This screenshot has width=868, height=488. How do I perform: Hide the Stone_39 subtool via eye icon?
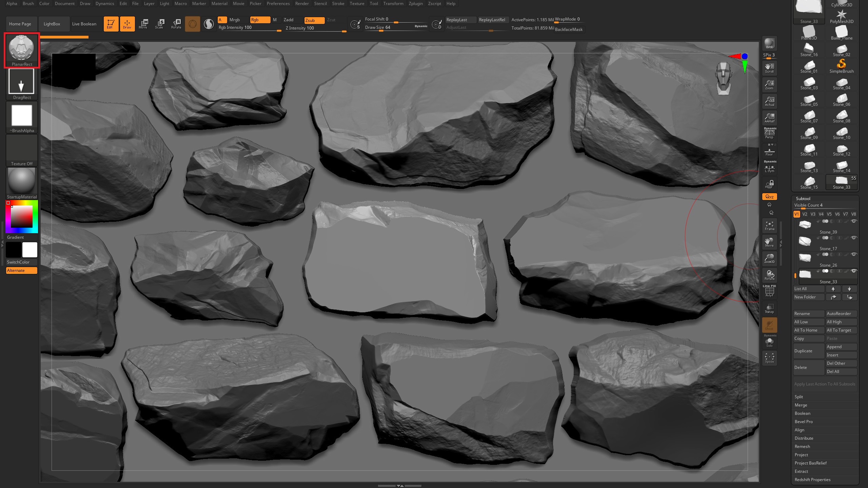click(854, 221)
